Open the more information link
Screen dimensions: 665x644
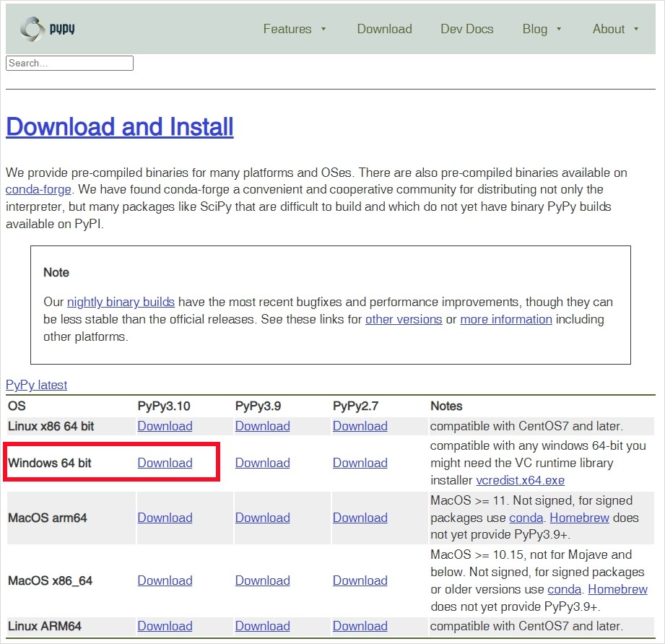(506, 319)
